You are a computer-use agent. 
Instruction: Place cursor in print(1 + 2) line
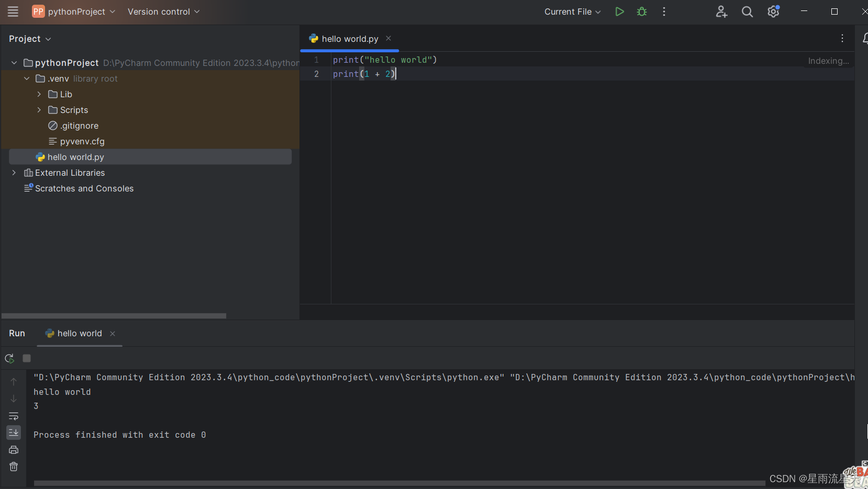pos(364,74)
